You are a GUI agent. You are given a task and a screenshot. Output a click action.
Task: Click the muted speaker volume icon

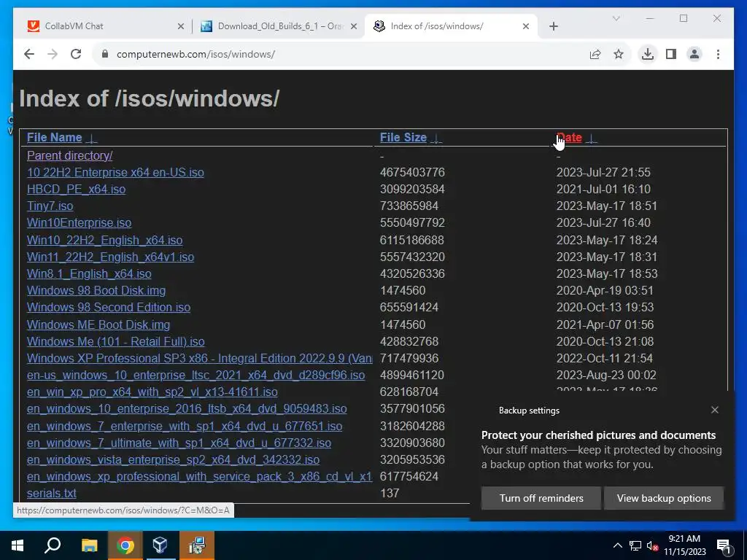tap(653, 545)
